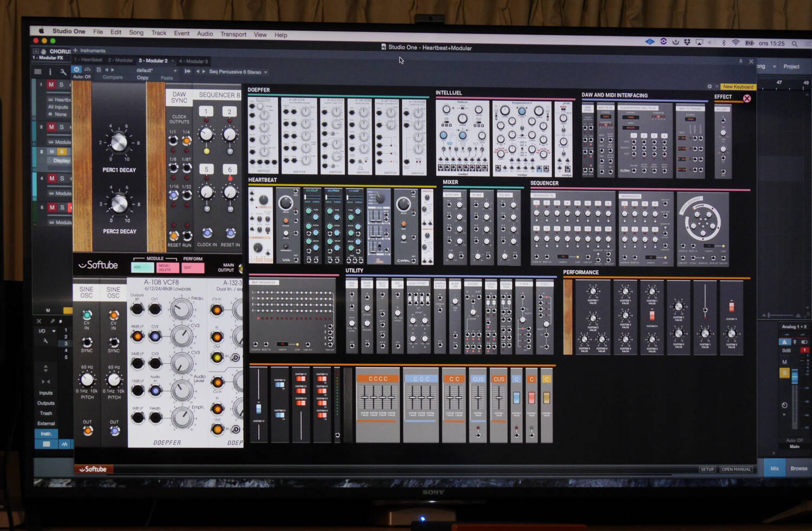Open the wrench options icon
Screen dimensions: 812x531
pyautogui.click(x=63, y=71)
